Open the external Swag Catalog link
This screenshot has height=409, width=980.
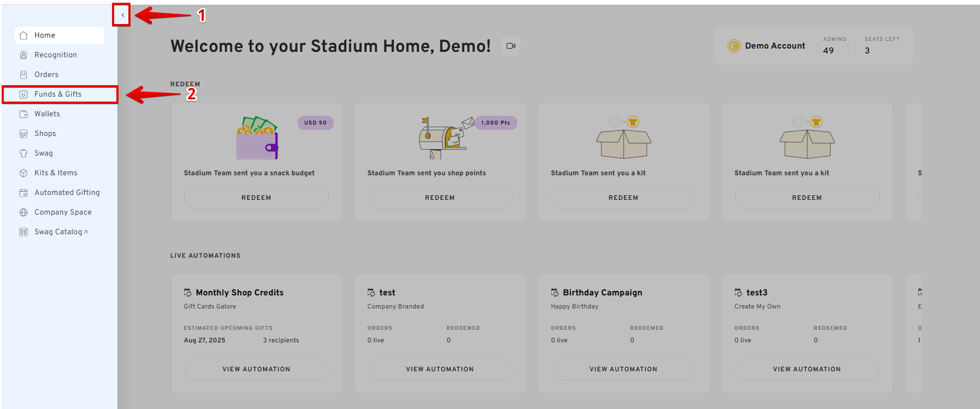tap(61, 232)
